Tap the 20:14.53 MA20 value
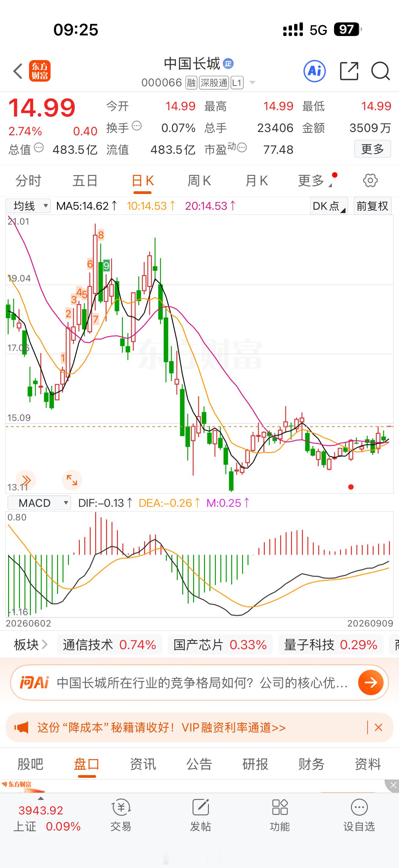399x868 pixels. point(210,206)
